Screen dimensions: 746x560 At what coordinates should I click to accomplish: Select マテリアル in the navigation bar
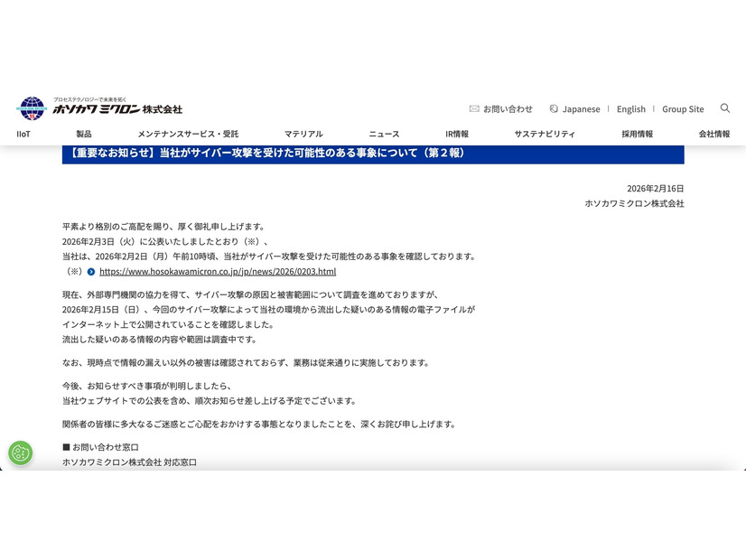click(303, 134)
